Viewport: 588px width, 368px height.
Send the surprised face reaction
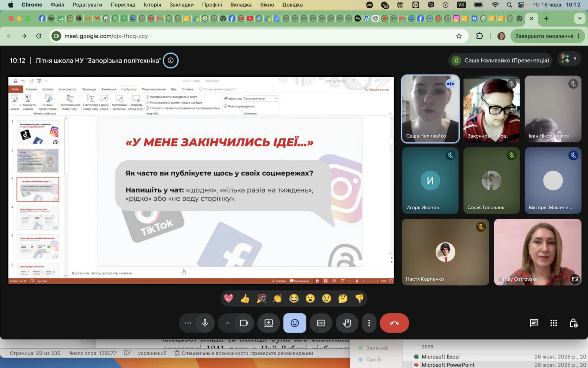click(x=310, y=298)
